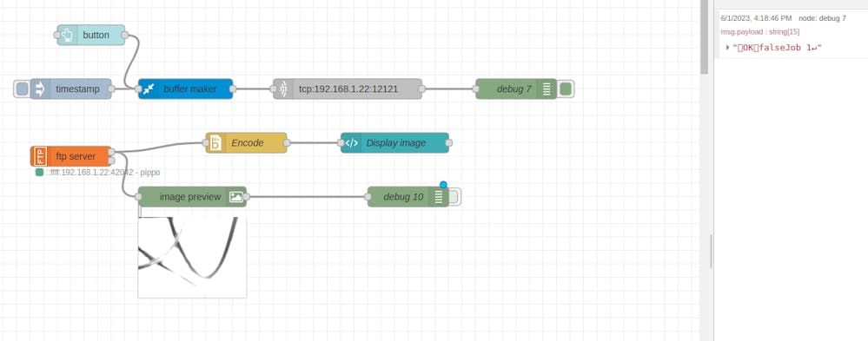Click the node: debug 7 link
The image size is (868, 341).
(822, 18)
